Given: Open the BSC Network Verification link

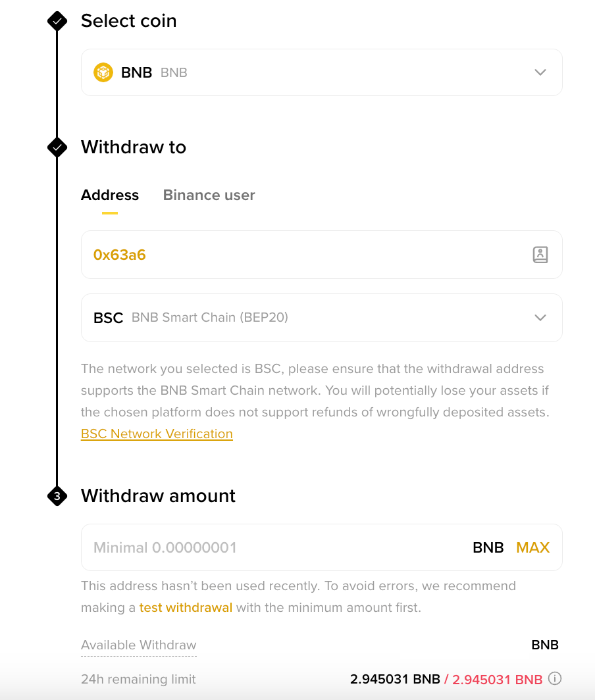Looking at the screenshot, I should tap(157, 434).
